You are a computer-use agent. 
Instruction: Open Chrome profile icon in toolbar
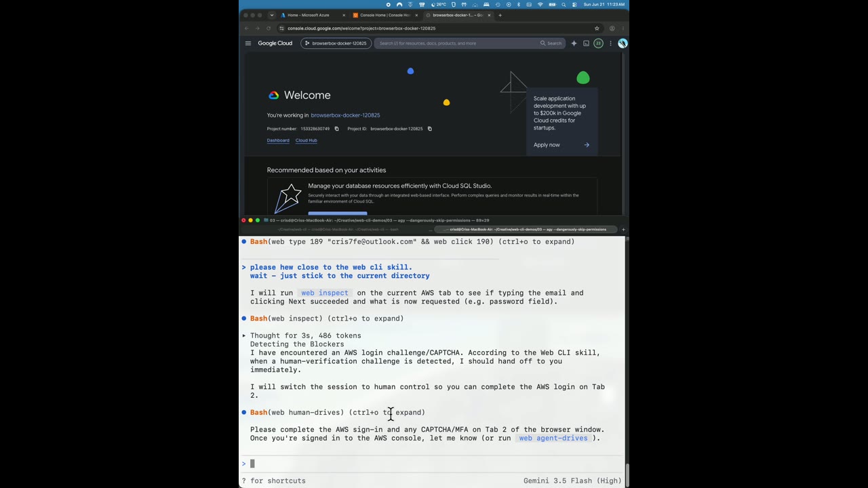[612, 28]
